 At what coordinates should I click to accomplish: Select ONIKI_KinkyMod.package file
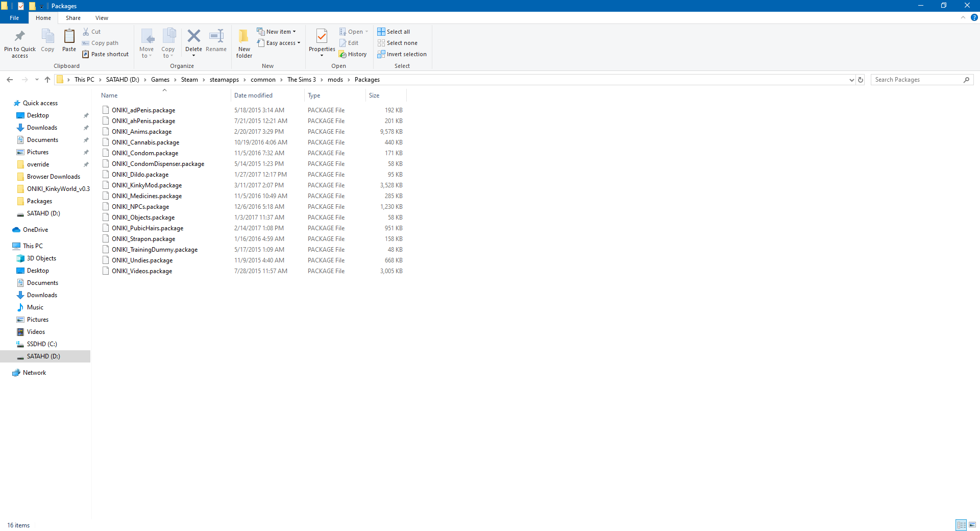(x=146, y=185)
